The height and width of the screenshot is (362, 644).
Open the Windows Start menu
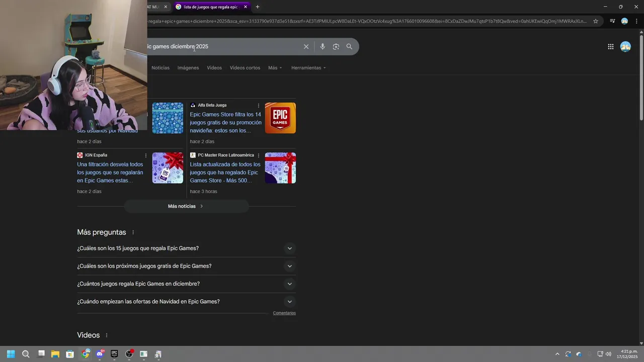(11, 354)
